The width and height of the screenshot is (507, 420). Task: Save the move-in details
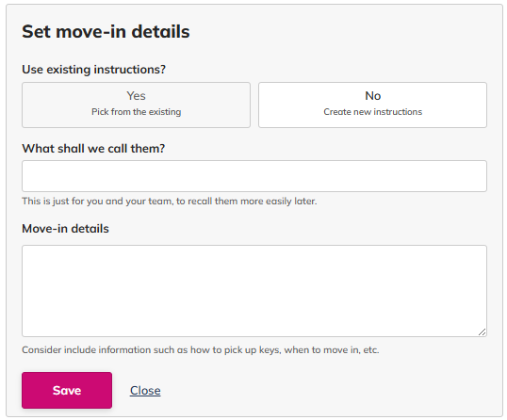coord(67,390)
